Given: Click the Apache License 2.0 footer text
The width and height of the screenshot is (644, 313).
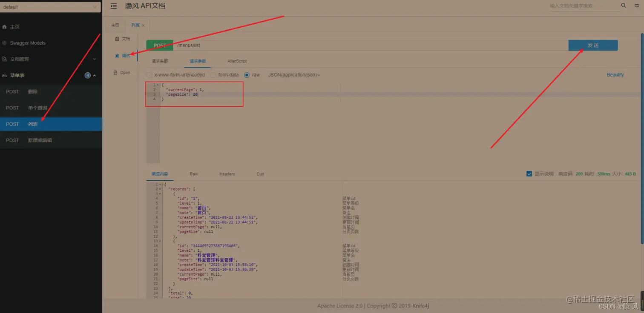Looking at the screenshot, I should (340, 306).
